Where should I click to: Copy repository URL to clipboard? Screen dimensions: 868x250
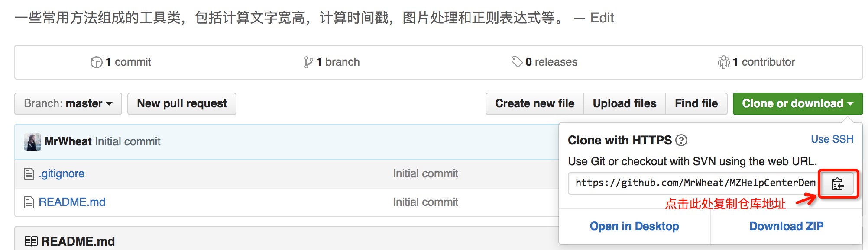838,184
